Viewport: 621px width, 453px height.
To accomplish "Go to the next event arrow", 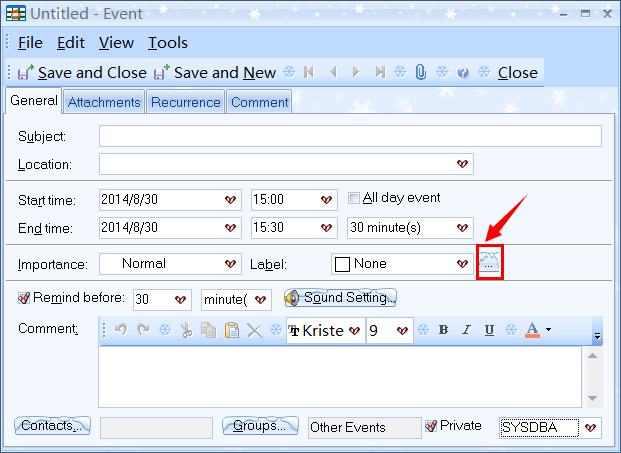I will (x=355, y=72).
